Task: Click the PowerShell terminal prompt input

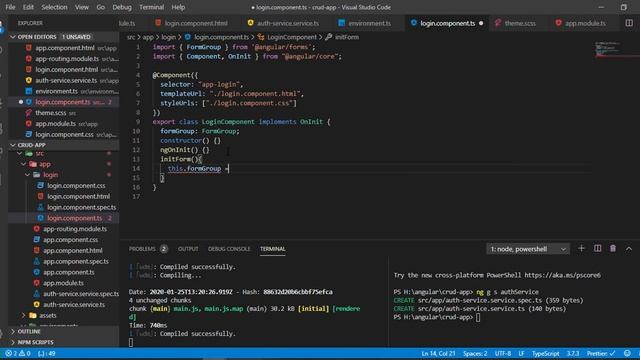Action: click(x=478, y=317)
